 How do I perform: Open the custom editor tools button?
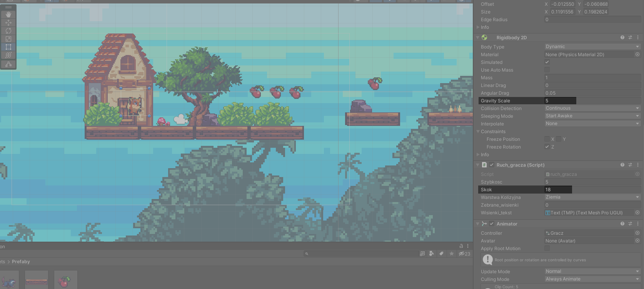8,64
